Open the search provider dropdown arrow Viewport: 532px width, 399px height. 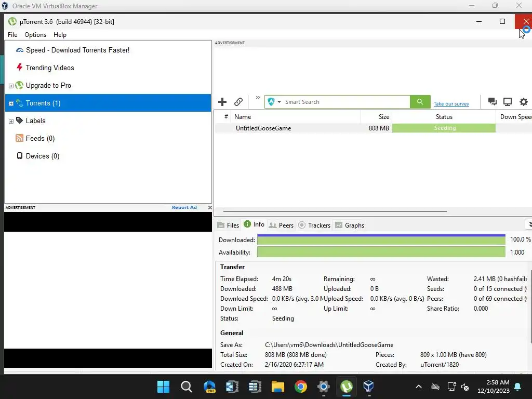(279, 102)
